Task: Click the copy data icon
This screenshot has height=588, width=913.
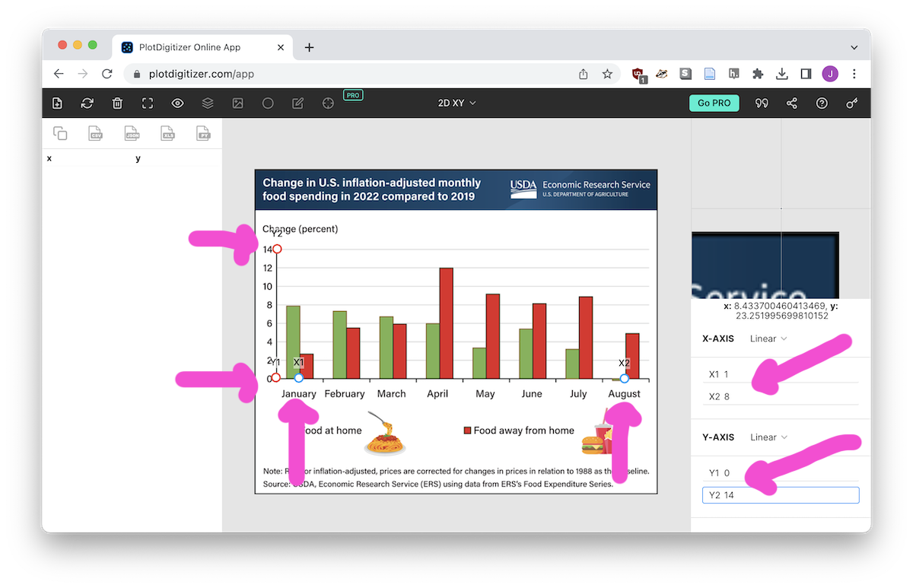Action: [x=60, y=133]
